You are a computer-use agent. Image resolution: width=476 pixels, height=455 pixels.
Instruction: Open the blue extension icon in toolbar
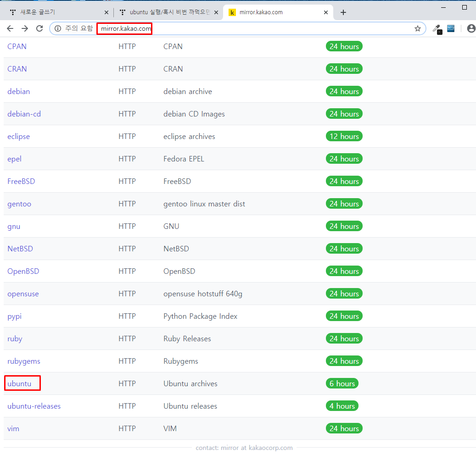coord(451,28)
